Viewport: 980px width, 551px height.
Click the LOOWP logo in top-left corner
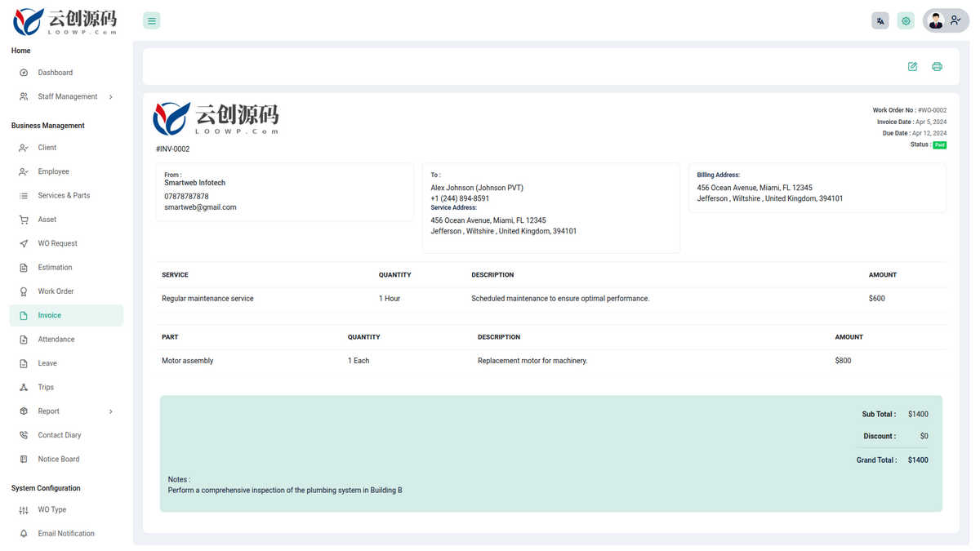point(65,22)
